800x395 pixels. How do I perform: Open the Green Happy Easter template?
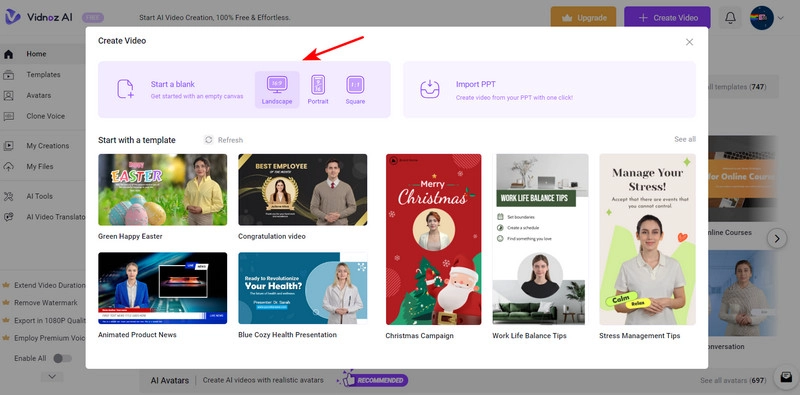point(163,190)
